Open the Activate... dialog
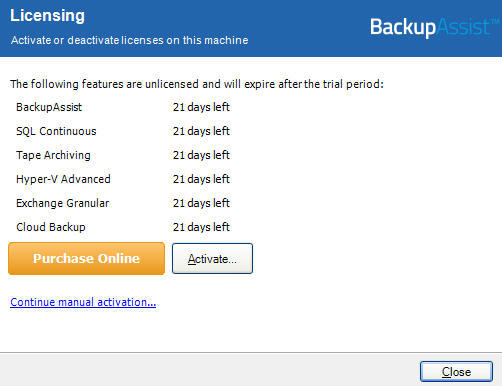Screen dimensions: 502x386 click(212, 258)
